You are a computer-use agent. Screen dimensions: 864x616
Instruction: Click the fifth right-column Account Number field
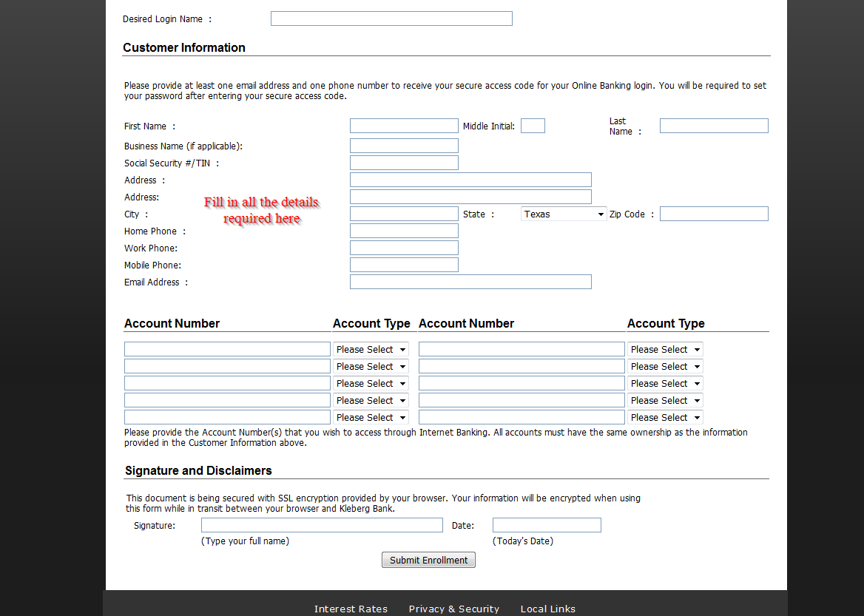(x=522, y=419)
